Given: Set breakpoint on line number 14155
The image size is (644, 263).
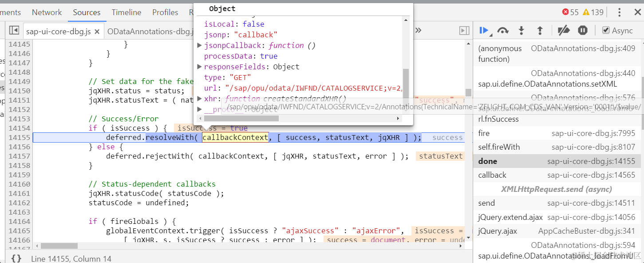Looking at the screenshot, I should (x=19, y=137).
